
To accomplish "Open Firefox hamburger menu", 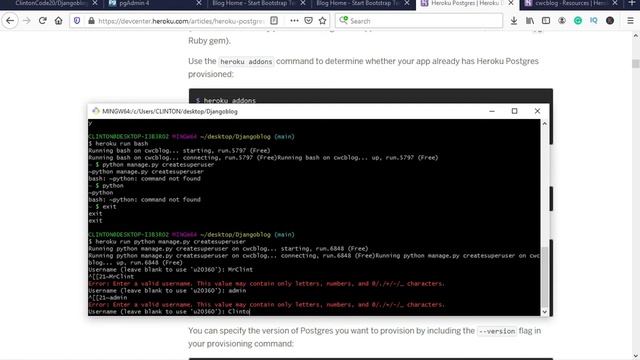I will 631,20.
